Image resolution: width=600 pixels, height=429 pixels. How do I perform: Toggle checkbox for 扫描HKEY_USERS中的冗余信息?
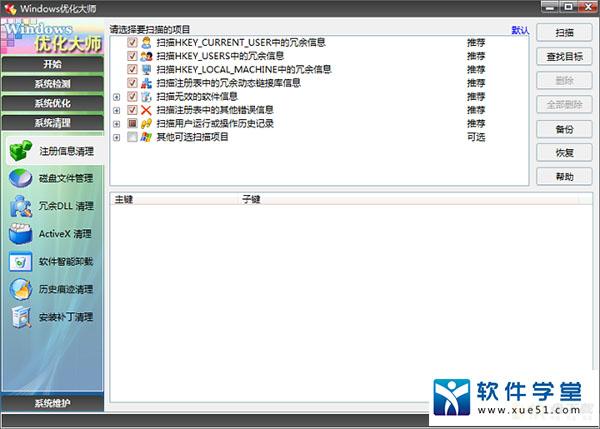pos(132,56)
